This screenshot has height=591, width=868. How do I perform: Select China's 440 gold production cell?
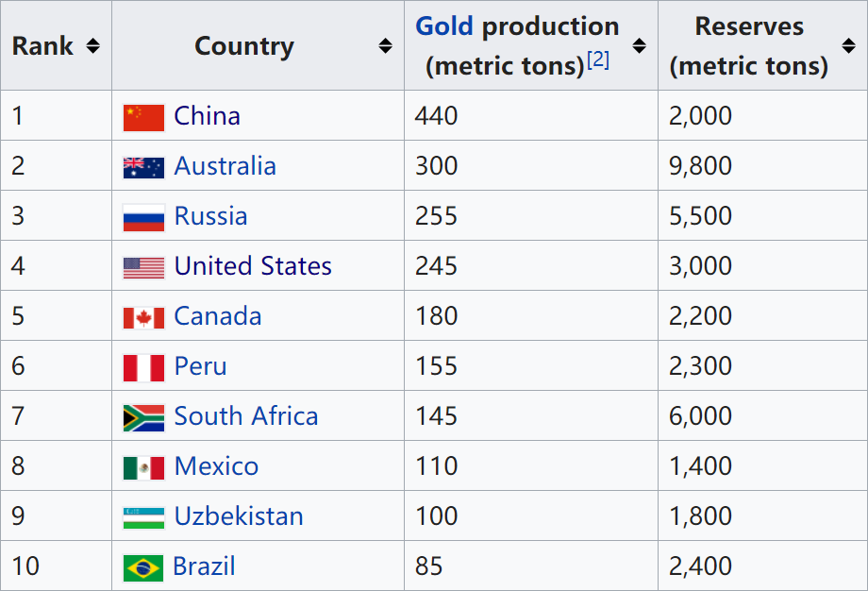pos(436,116)
